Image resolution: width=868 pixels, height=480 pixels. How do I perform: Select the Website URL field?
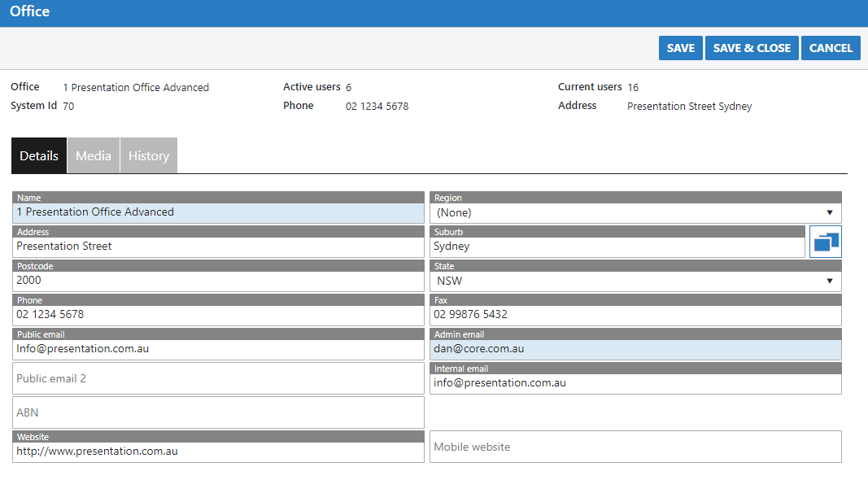click(218, 452)
